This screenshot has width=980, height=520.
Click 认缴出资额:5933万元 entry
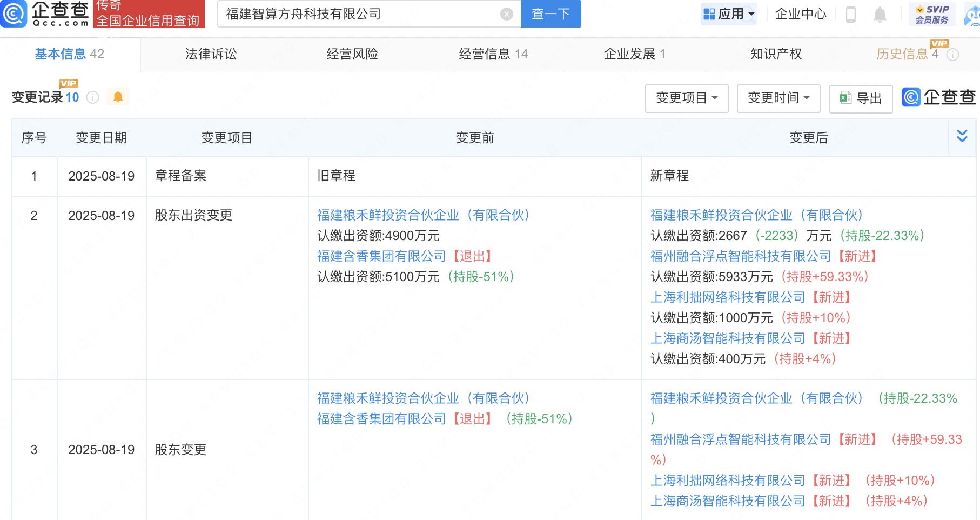point(711,277)
